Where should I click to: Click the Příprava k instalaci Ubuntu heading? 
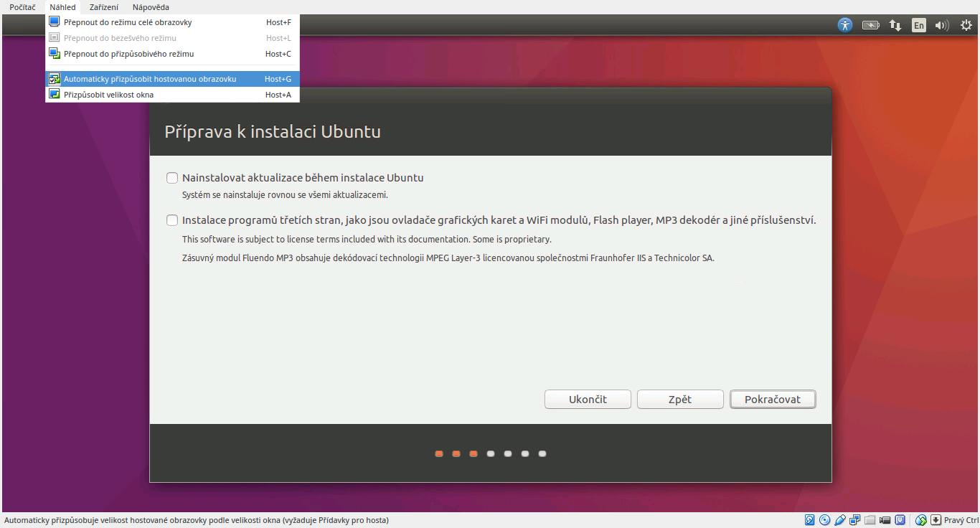click(273, 132)
